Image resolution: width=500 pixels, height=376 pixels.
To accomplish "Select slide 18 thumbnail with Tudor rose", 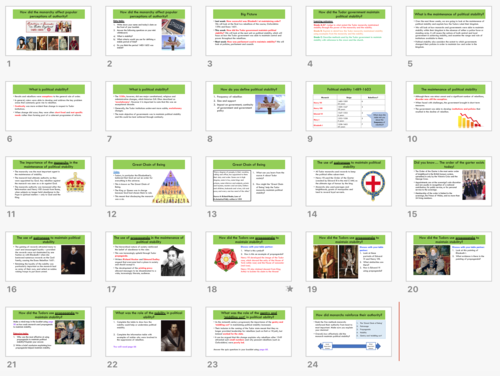I will pos(249,257).
